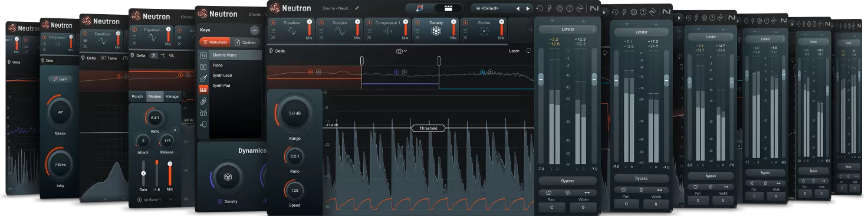Open the Sculptor module in the front window
868x216 pixels.
340,30
